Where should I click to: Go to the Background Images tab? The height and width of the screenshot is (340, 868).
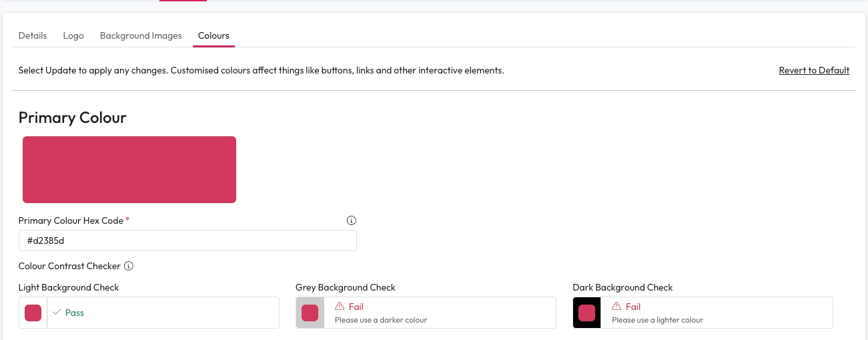point(141,35)
